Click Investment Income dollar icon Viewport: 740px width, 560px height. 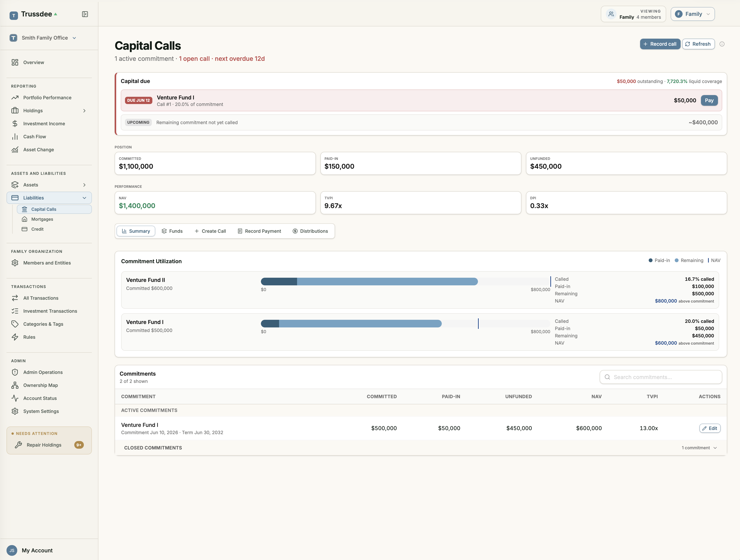tap(15, 124)
